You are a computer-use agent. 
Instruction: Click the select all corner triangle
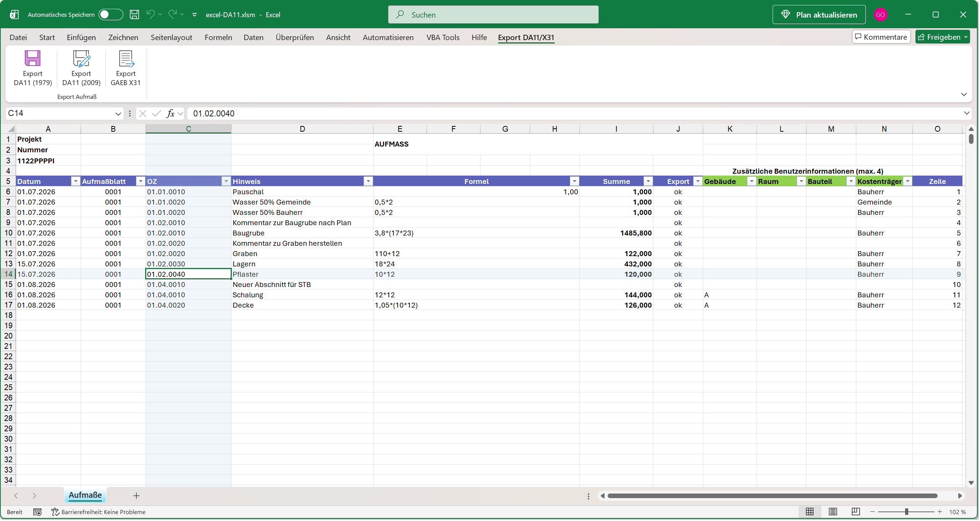11,129
